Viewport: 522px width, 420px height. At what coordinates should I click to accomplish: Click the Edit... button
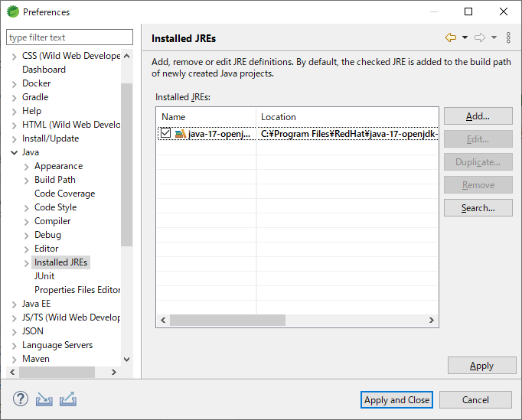[478, 138]
